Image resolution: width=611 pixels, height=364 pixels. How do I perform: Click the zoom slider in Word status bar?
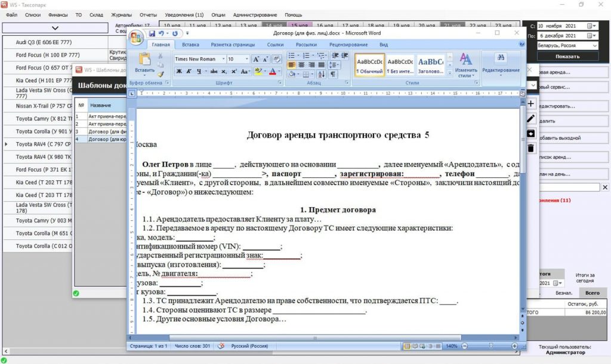(490, 346)
